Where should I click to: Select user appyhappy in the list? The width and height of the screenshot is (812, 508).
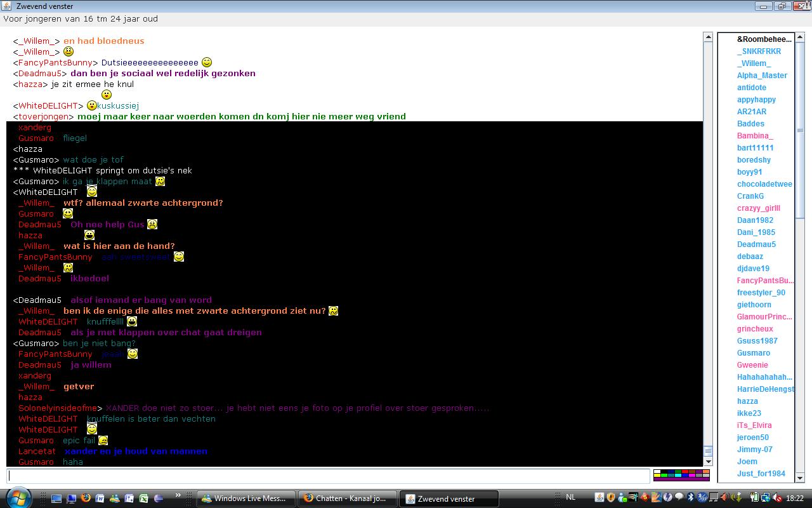(756, 100)
